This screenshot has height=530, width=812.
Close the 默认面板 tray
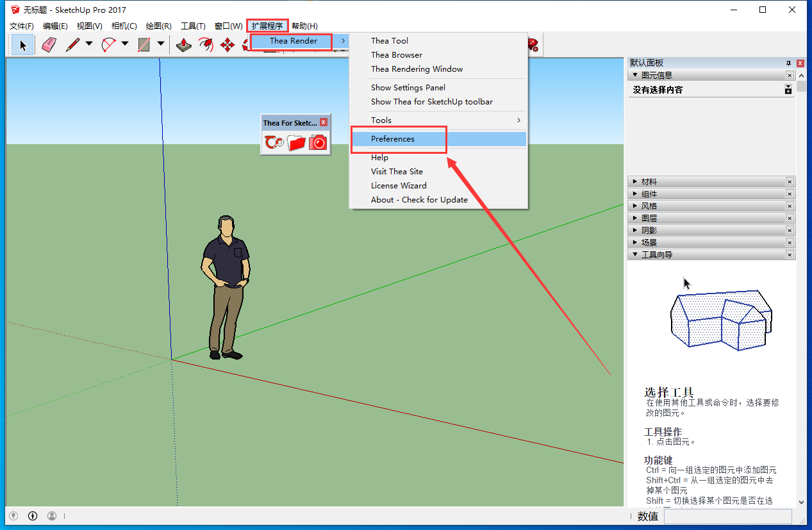pos(800,63)
